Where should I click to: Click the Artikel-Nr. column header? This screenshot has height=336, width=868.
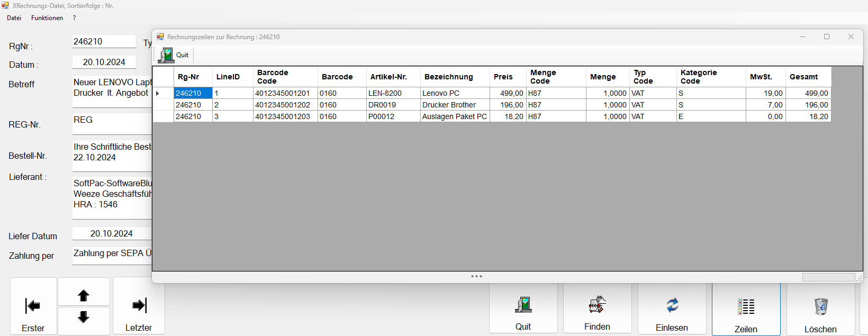point(394,77)
